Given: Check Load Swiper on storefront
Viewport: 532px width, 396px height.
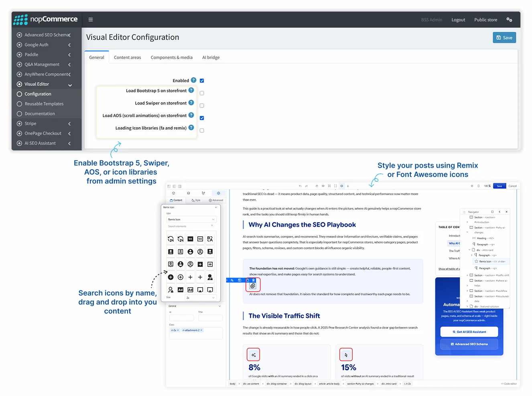Looking at the screenshot, I should (x=202, y=106).
